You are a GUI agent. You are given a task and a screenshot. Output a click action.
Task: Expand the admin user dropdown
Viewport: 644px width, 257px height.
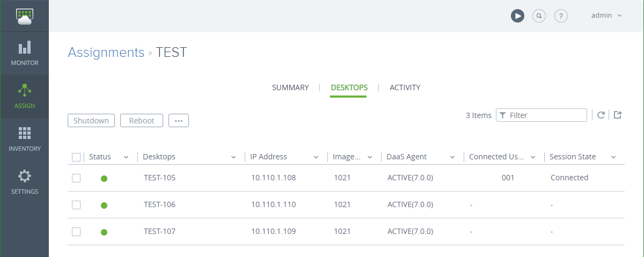point(606,16)
